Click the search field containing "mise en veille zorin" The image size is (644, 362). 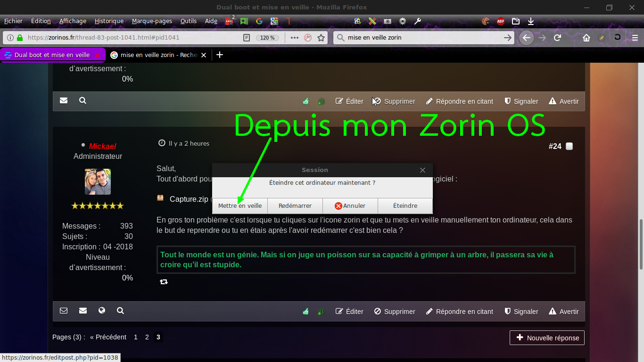[x=422, y=38]
